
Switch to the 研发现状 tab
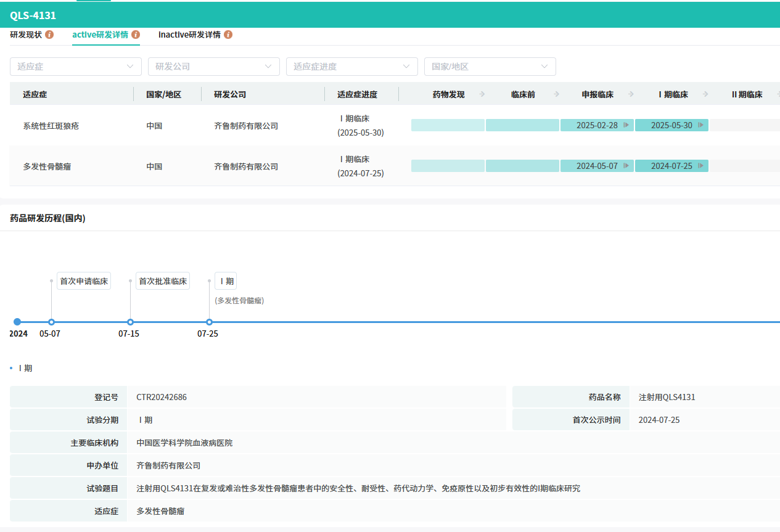point(26,35)
